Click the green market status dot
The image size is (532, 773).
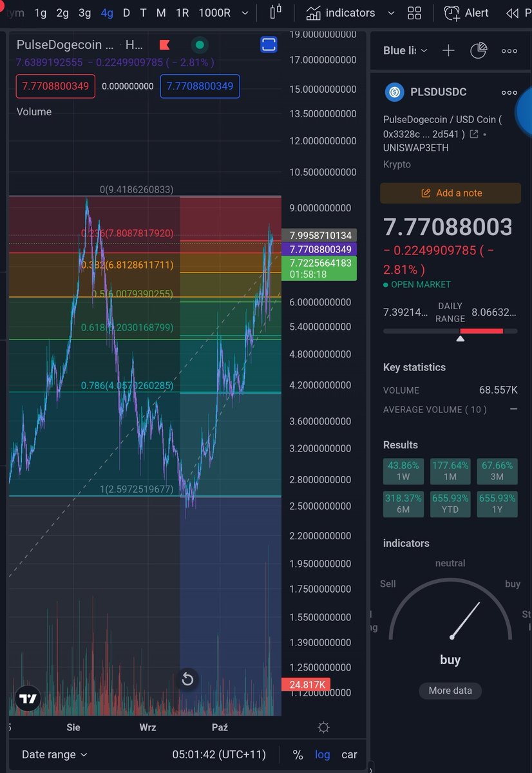(x=200, y=44)
